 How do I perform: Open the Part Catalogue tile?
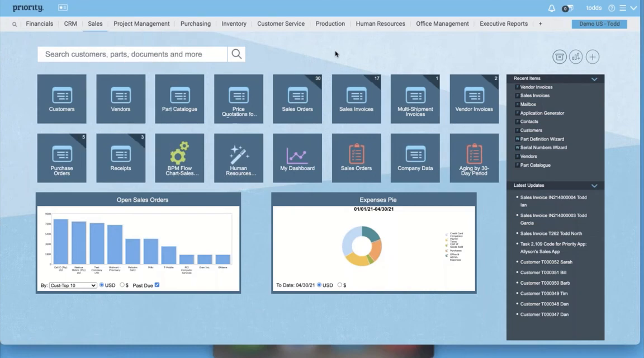point(179,98)
